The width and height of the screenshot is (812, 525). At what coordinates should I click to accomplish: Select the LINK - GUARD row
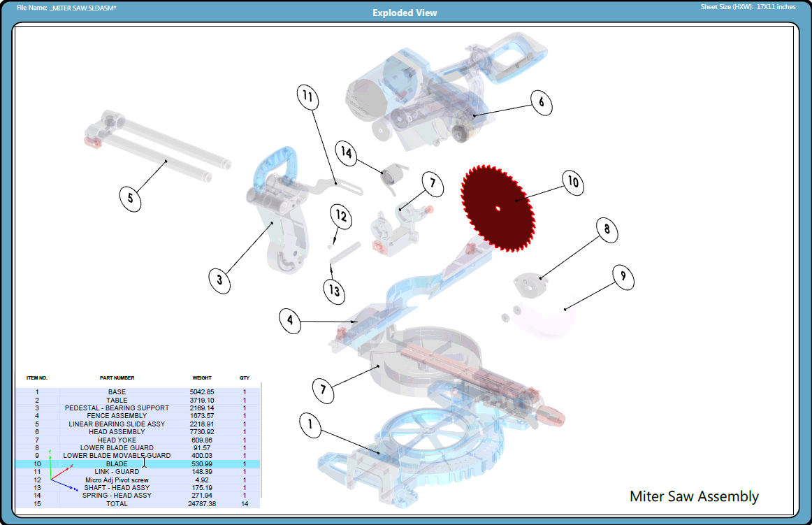138,472
